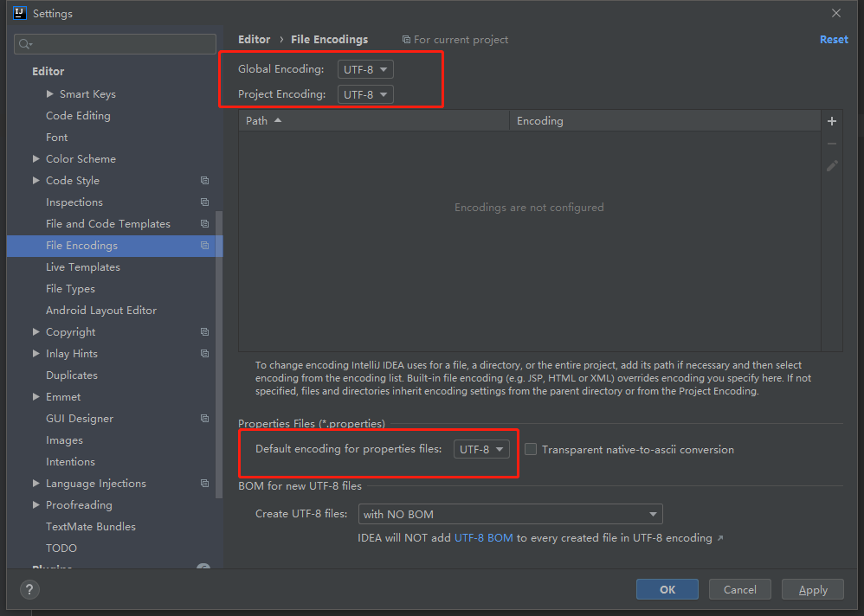Open File and Code Templates page
This screenshot has width=864, height=616.
tap(108, 223)
